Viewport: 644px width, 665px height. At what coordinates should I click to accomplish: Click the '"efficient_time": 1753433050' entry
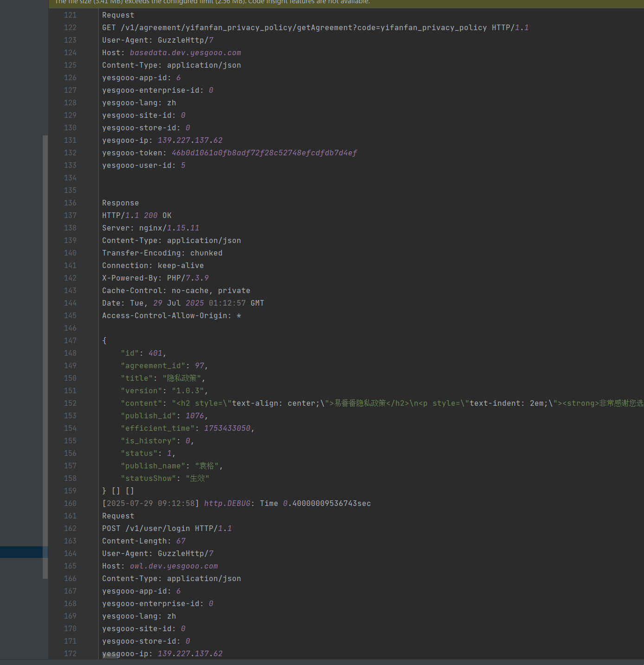tap(188, 428)
